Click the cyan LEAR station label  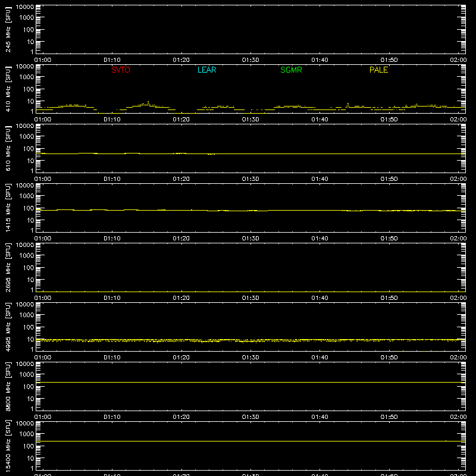tap(206, 70)
